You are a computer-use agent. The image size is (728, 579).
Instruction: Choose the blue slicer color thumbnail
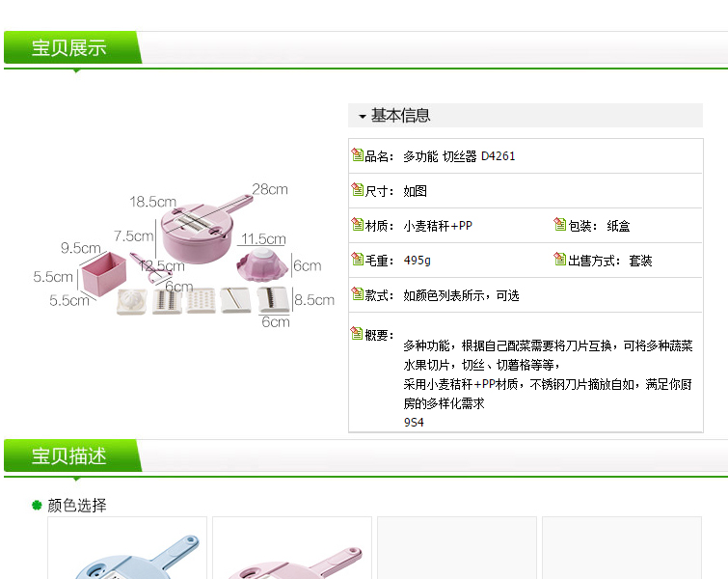[127, 548]
